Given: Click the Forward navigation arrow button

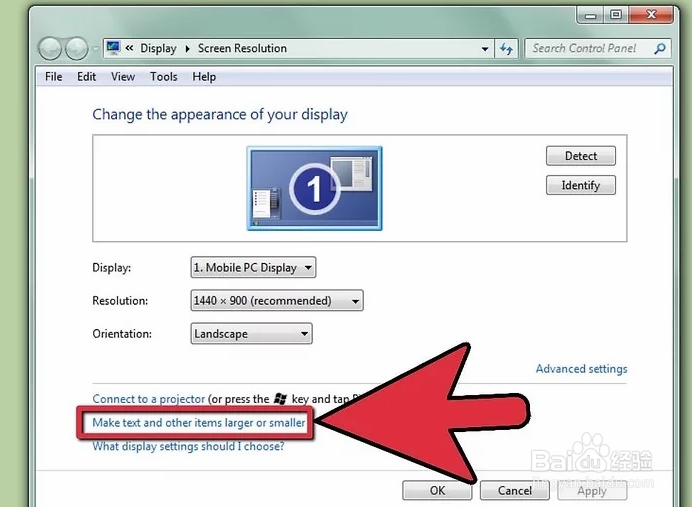Looking at the screenshot, I should [77, 49].
